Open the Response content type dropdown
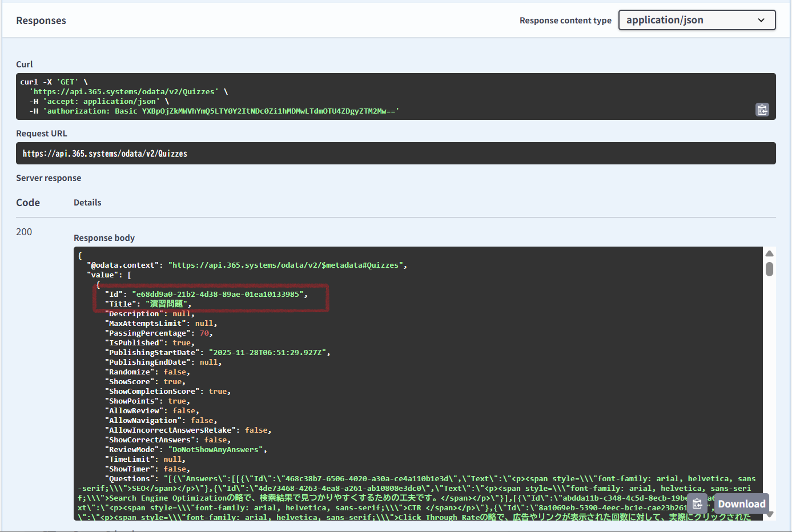The width and height of the screenshot is (792, 532). [x=697, y=20]
